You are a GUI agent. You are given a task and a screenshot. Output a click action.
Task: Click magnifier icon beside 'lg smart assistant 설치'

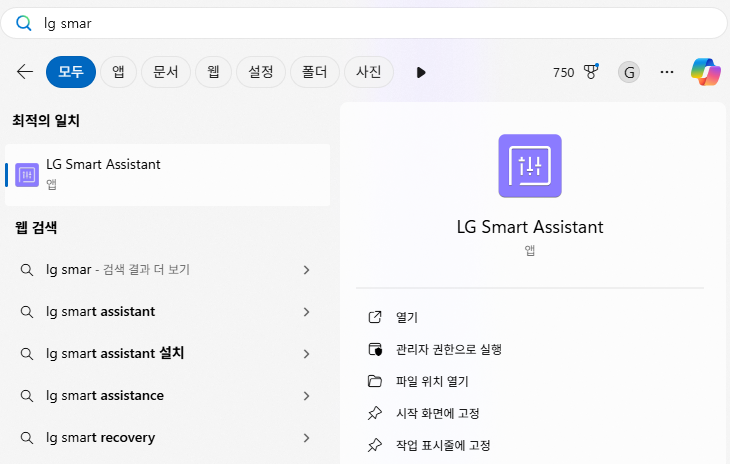point(27,354)
